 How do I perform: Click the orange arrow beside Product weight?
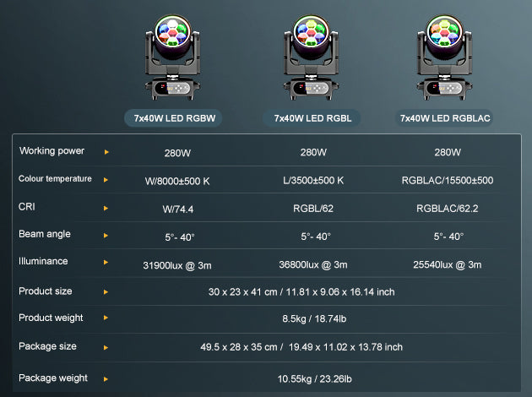click(106, 318)
